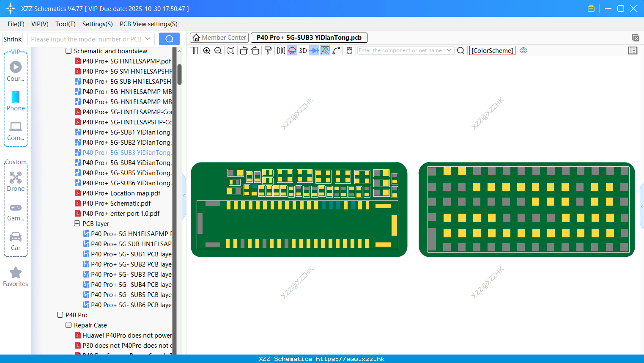
Task: Select the P40 Pro+ 5G-SUB3 YiDianTong.pcb tab
Action: pos(309,38)
